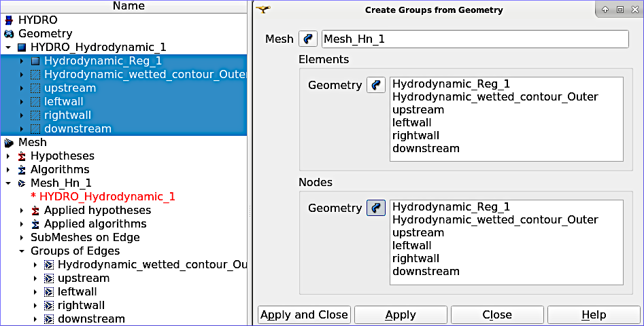The image size is (644, 326).
Task: Click the Mesh name input field
Action: pos(475,39)
